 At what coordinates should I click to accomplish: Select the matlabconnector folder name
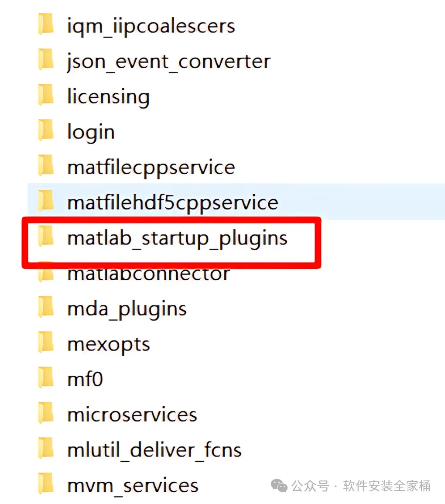[148, 274]
